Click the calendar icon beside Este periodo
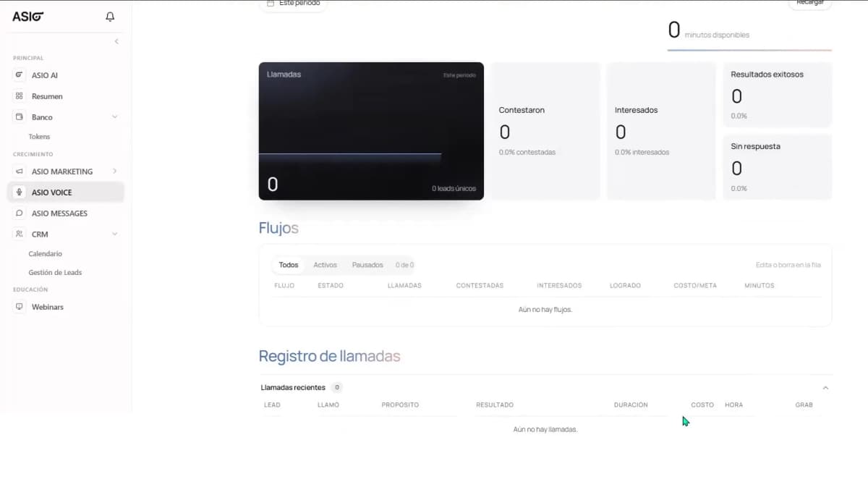This screenshot has height=495, width=868. [x=271, y=4]
